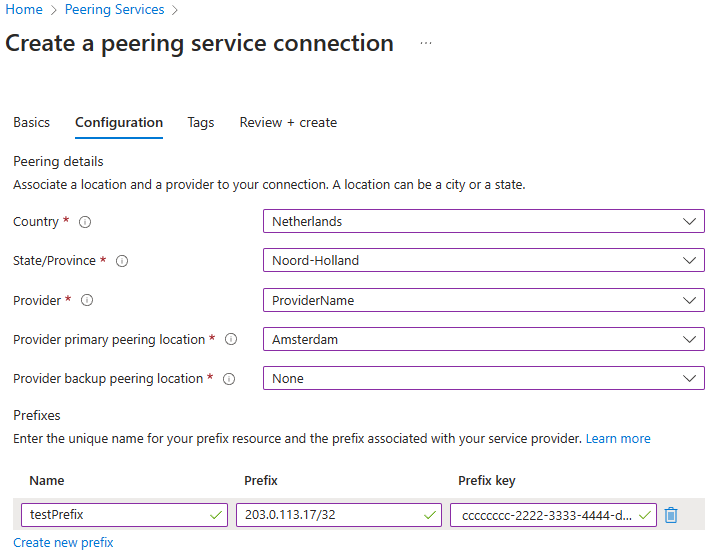This screenshot has width=720, height=556.
Task: Click the Country info icon
Action: pyautogui.click(x=85, y=222)
